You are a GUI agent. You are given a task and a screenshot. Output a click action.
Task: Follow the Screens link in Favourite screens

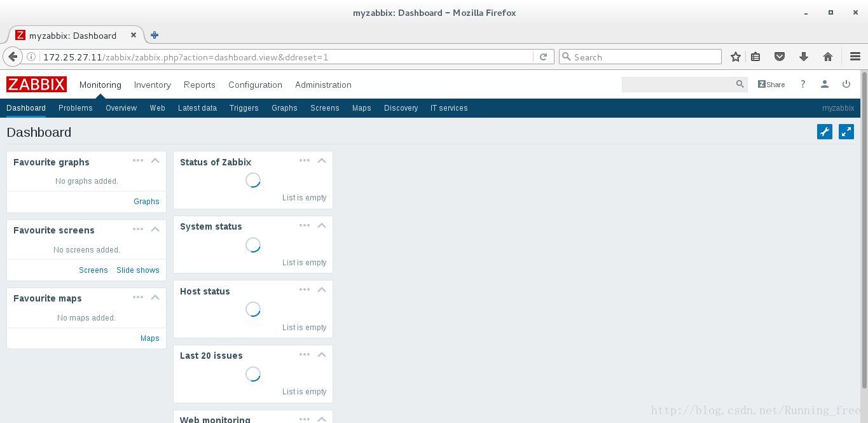93,270
